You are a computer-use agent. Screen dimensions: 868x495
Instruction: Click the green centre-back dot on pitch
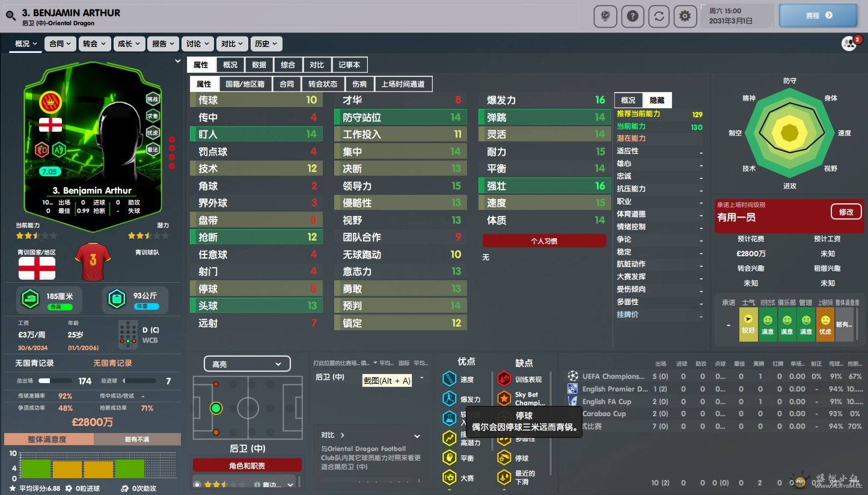pyautogui.click(x=216, y=408)
